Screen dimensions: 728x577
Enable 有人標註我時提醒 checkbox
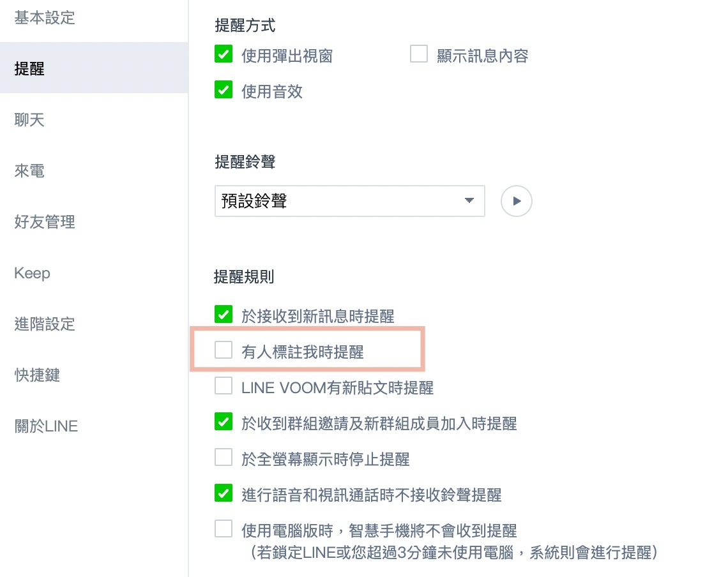[224, 350]
